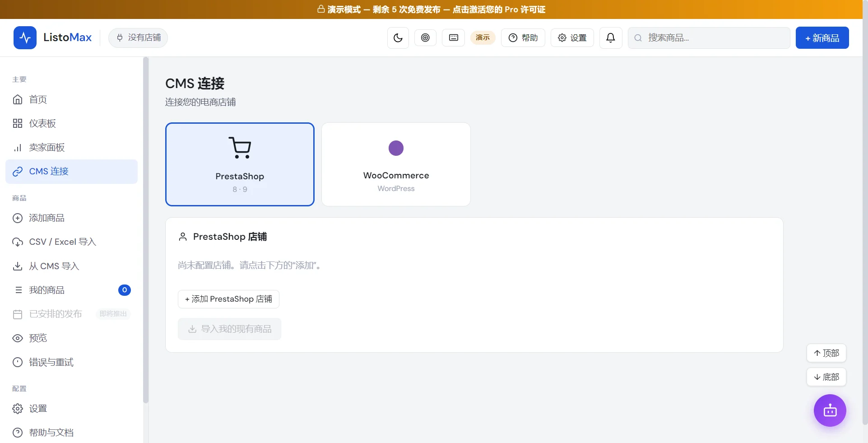Image resolution: width=868 pixels, height=443 pixels.
Task: Click the WooCommerce purple circle icon
Action: pos(396,148)
